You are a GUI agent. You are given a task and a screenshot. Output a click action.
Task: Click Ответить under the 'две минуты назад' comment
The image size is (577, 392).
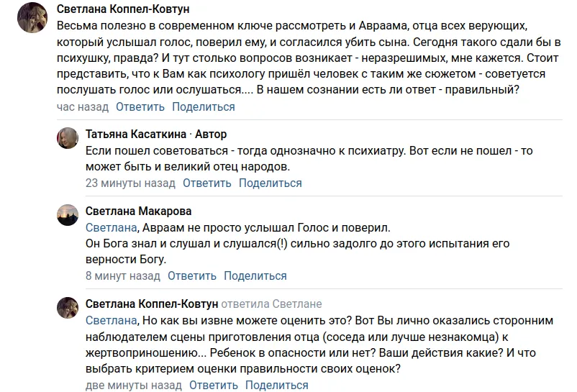click(214, 386)
